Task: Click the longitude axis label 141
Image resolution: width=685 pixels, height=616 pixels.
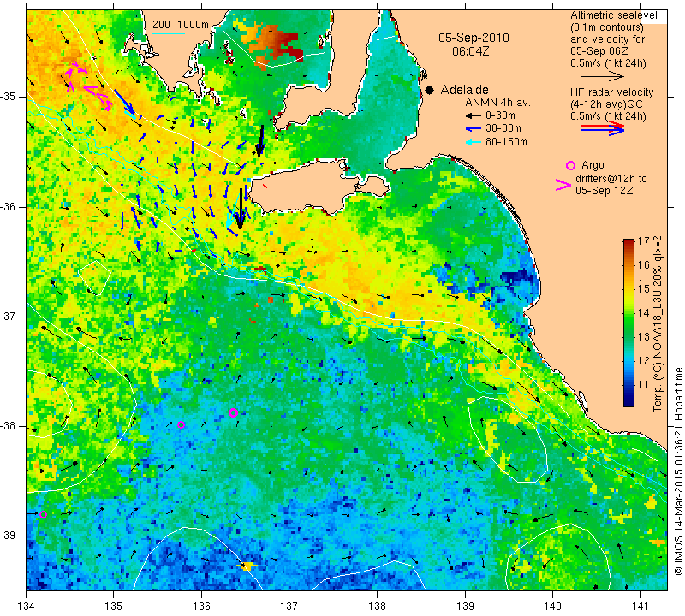Action: click(640, 606)
